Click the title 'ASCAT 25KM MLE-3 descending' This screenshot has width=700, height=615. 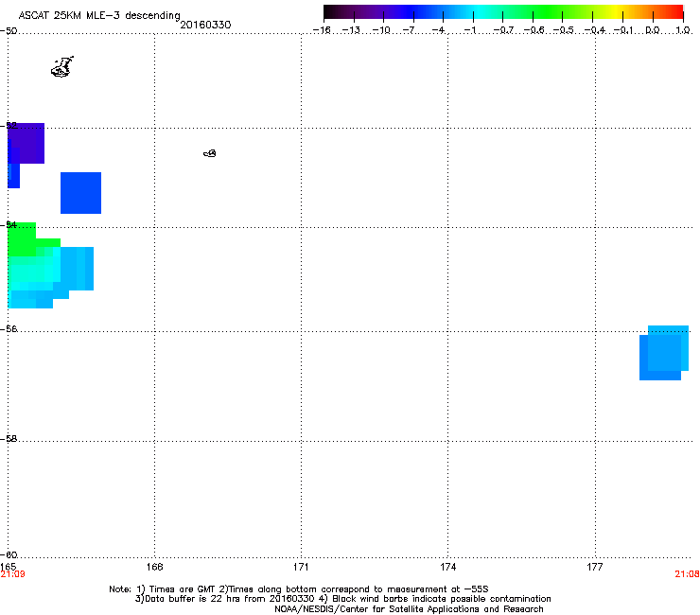coord(99,16)
